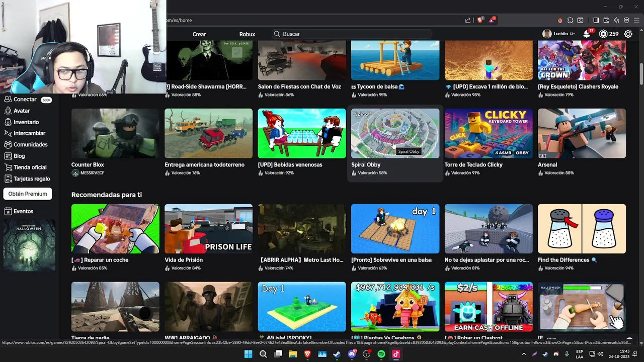Click the browser address bar
The image size is (644, 362).
[312, 20]
